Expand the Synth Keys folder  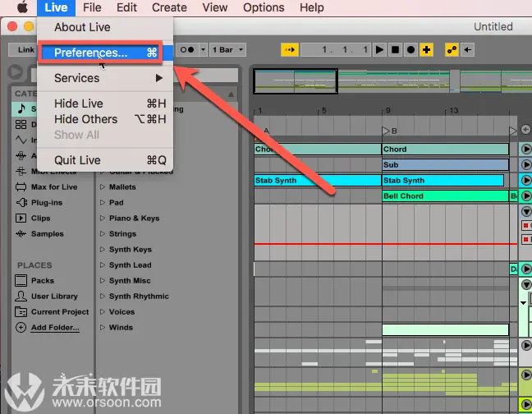(103, 250)
